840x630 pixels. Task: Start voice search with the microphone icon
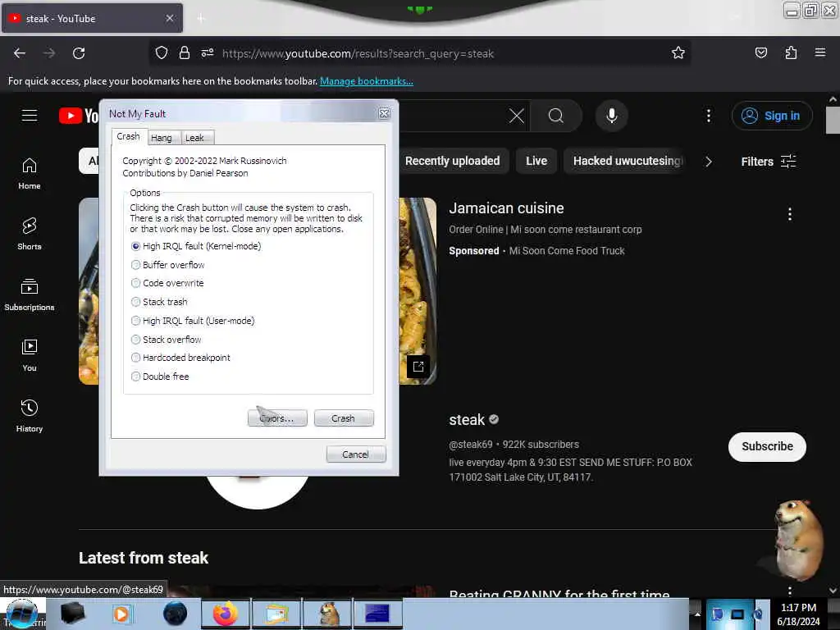(x=612, y=116)
